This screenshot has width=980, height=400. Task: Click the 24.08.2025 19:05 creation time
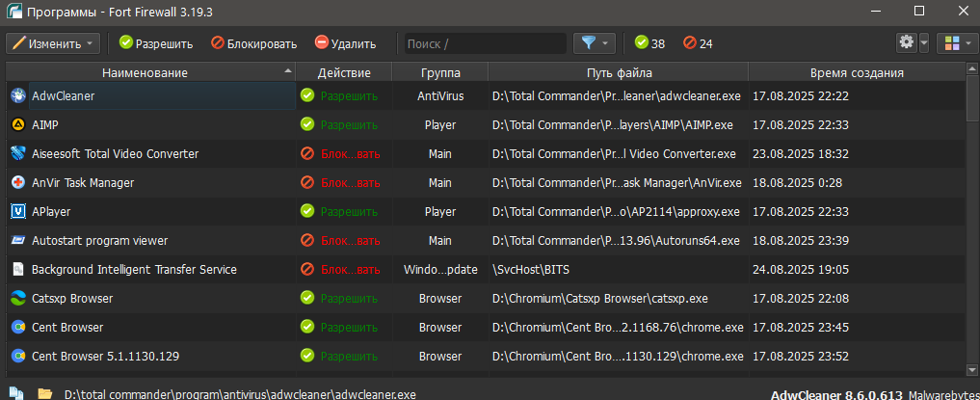click(x=801, y=269)
